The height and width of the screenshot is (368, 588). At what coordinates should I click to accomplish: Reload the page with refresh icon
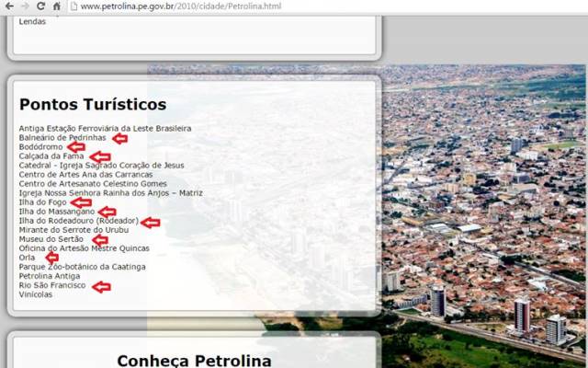[x=40, y=6]
